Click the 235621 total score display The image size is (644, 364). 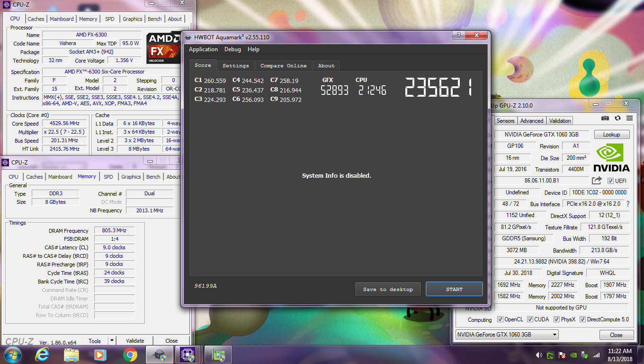438,87
